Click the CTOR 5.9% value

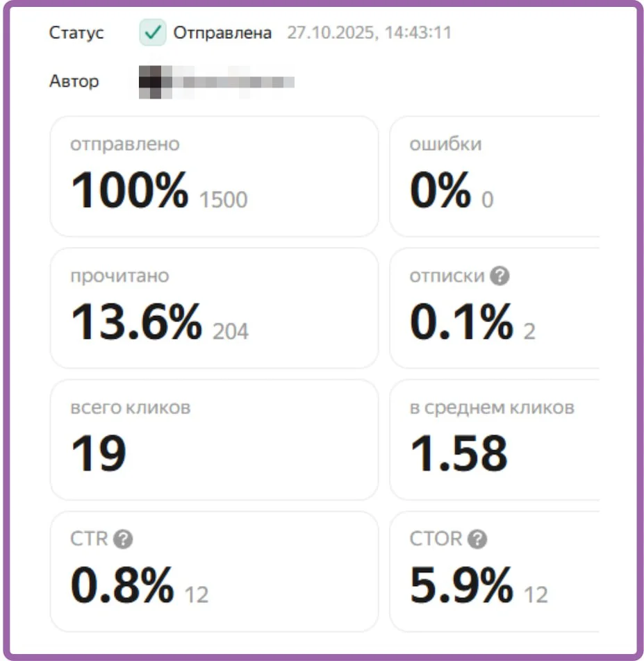461,587
